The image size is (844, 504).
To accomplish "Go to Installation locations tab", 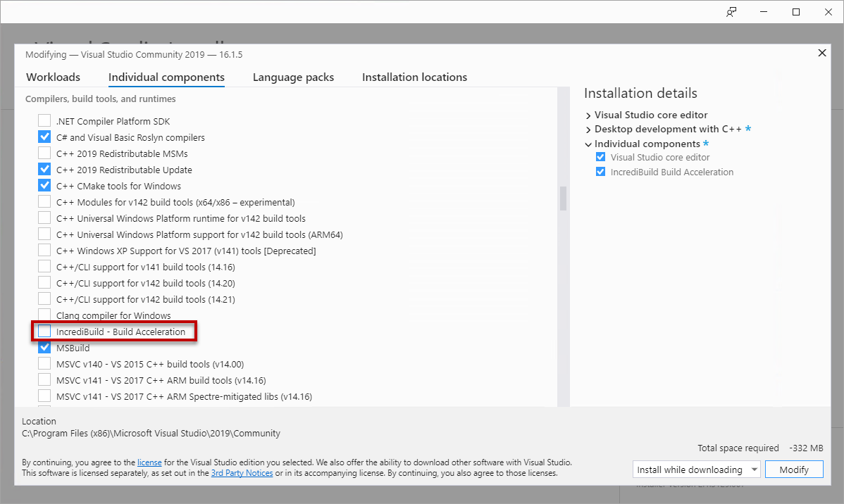I will point(414,77).
